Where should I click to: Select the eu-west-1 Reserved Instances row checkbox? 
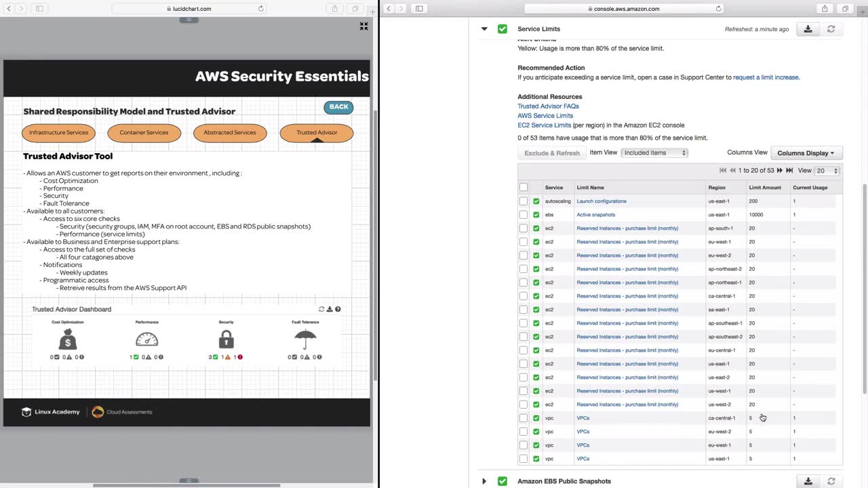click(x=523, y=242)
